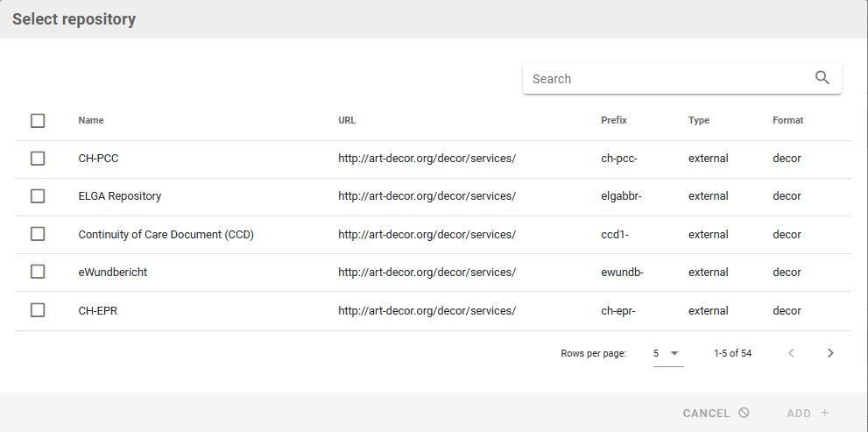Click the eWundbericht repository name

(x=113, y=273)
